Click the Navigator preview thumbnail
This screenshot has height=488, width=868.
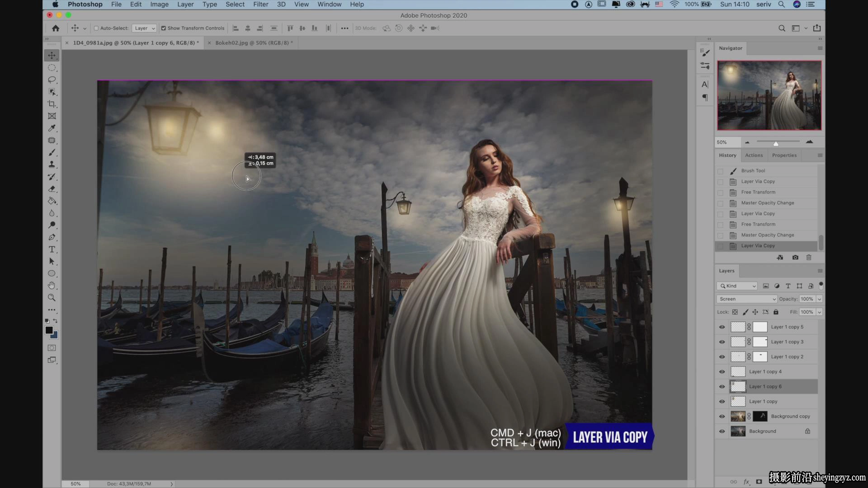pyautogui.click(x=769, y=95)
